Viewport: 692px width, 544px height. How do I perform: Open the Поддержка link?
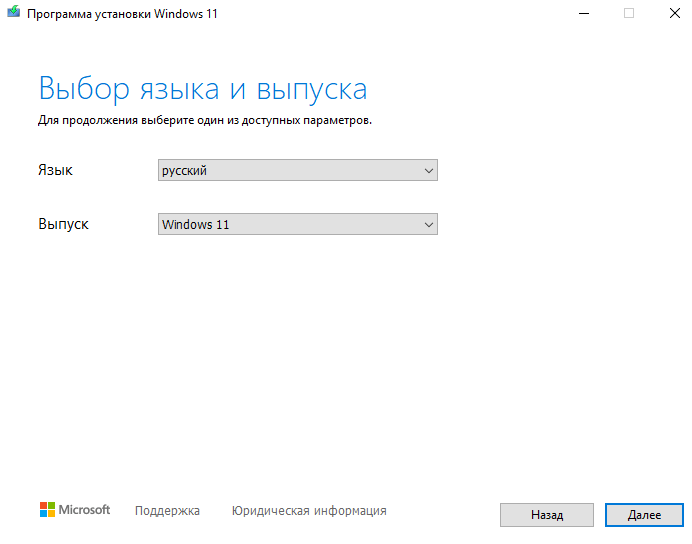click(x=167, y=510)
